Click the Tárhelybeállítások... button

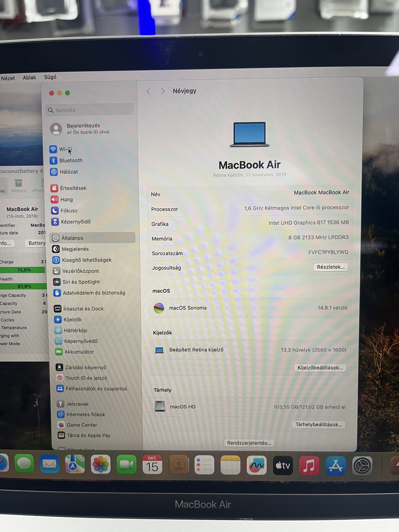click(319, 424)
